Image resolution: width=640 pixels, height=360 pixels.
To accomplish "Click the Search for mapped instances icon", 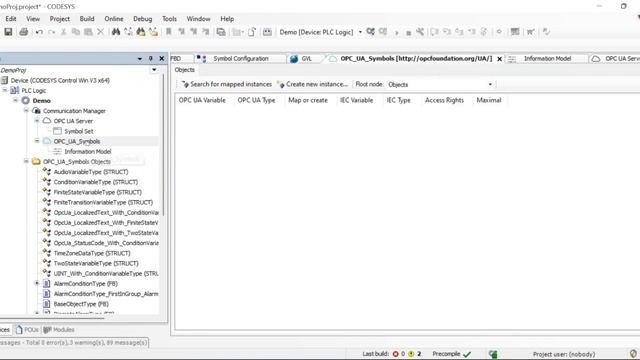I will (x=185, y=84).
